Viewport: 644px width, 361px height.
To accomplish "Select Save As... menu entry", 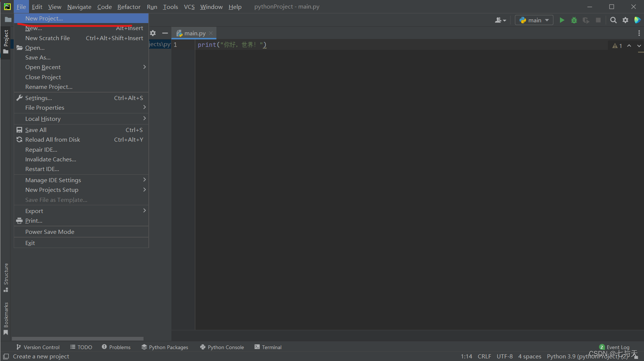I will 81,57.
